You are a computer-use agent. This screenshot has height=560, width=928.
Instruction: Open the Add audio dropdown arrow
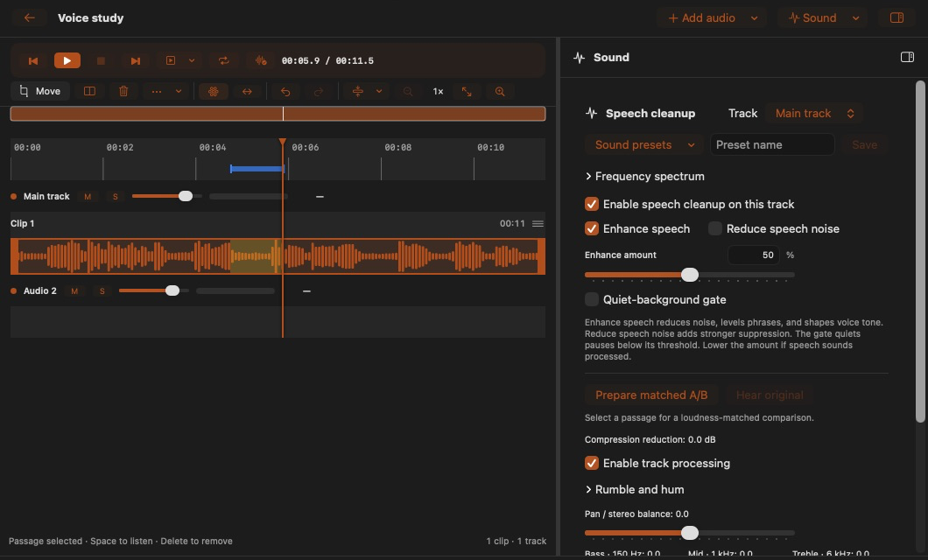(754, 17)
